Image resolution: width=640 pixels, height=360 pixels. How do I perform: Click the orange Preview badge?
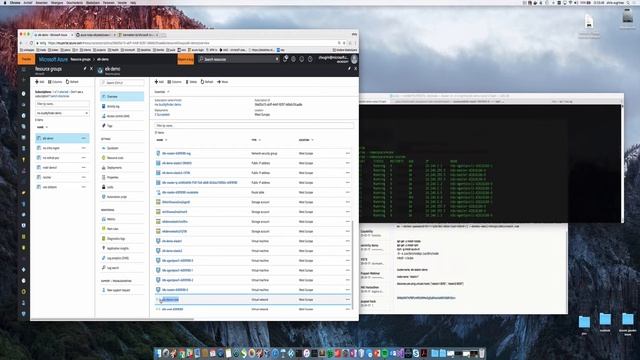coord(27,60)
